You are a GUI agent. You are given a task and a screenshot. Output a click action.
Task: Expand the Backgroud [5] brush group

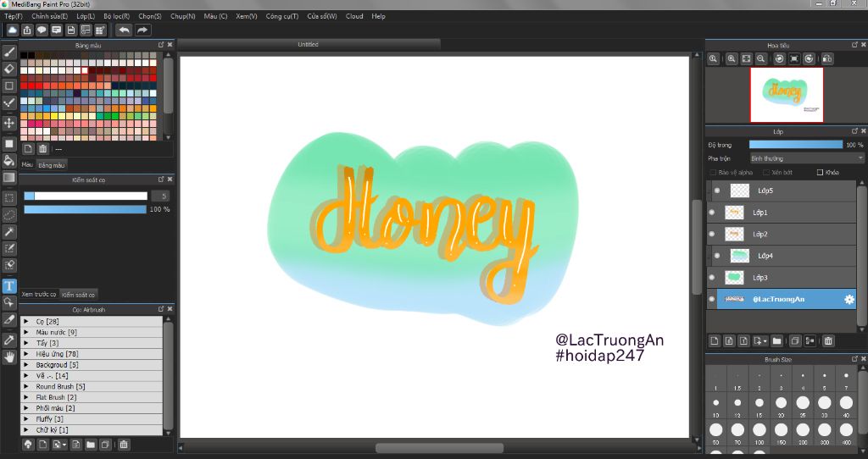26,364
